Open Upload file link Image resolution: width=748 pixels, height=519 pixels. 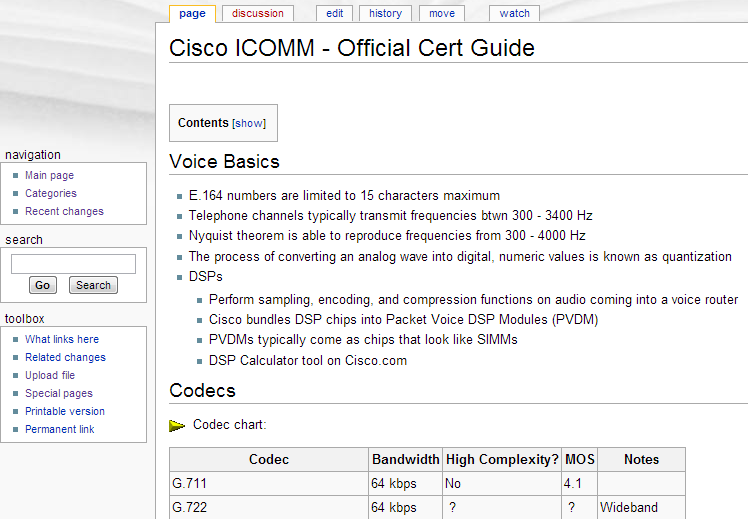(50, 375)
